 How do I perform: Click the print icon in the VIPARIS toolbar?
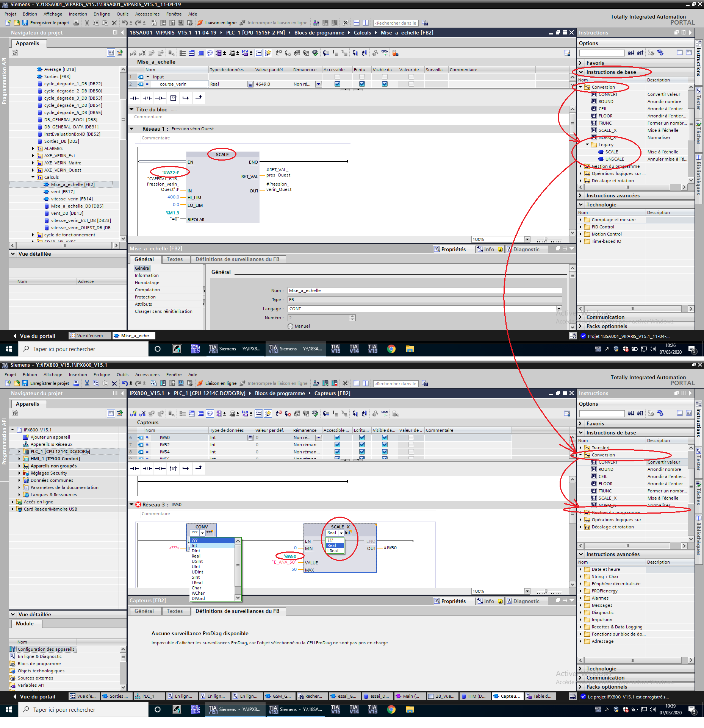pos(76,23)
